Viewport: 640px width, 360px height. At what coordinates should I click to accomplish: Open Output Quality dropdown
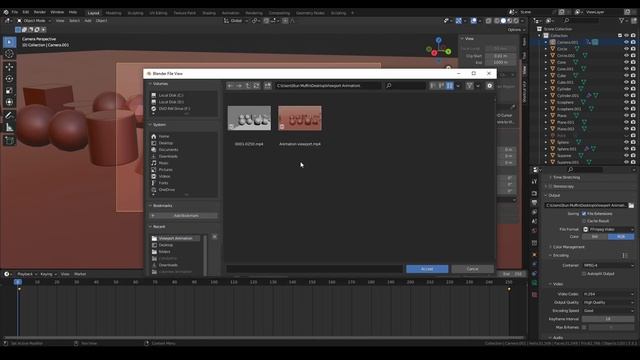click(x=608, y=302)
